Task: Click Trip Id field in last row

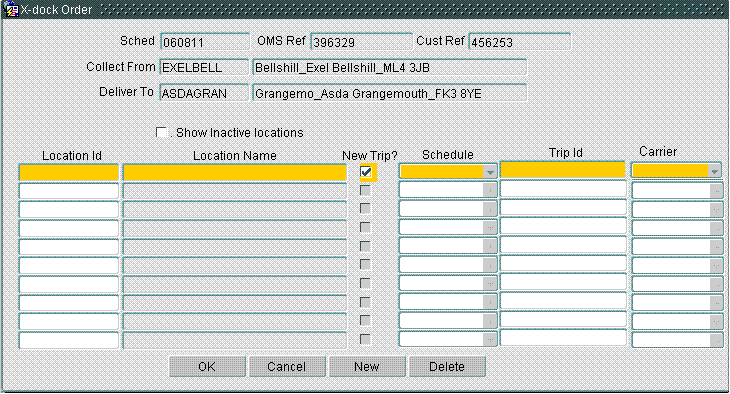Action: tap(563, 338)
